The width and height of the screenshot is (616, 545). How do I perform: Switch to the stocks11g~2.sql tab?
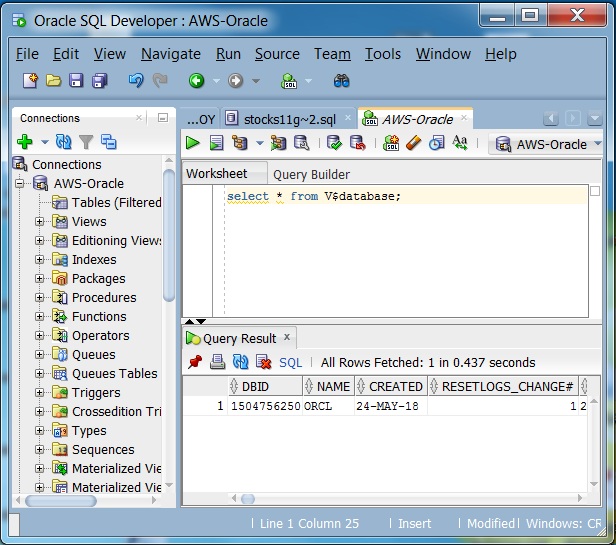click(x=289, y=119)
